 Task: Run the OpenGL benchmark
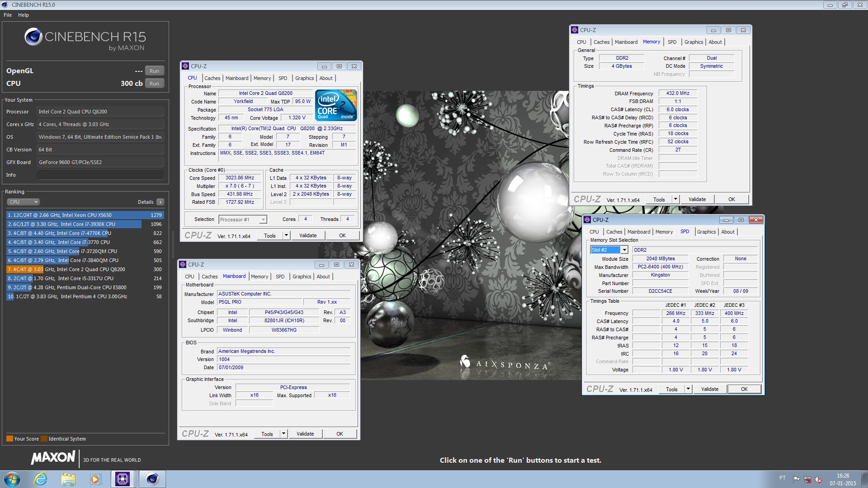click(x=154, y=71)
